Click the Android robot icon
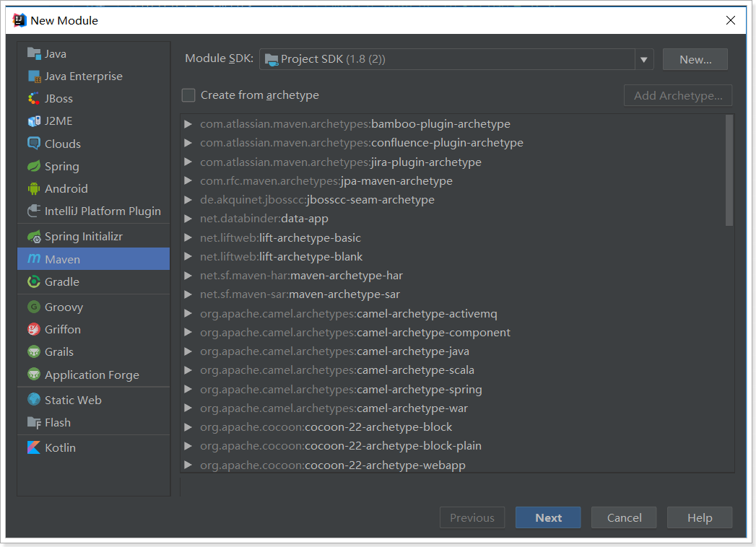 pos(33,189)
